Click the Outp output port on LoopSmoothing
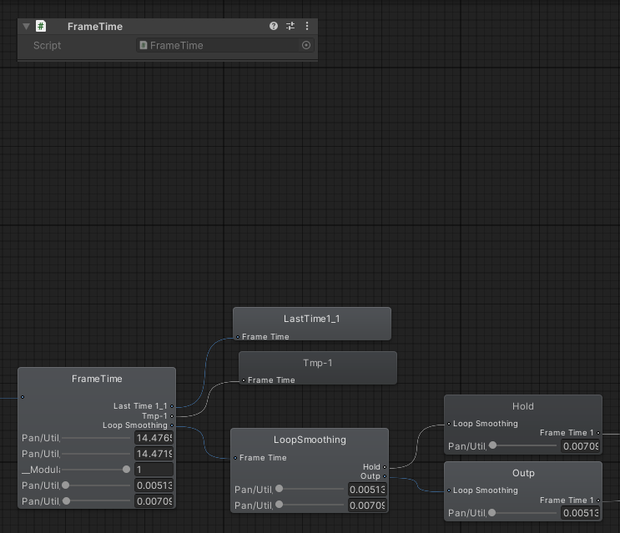Image resolution: width=620 pixels, height=533 pixels. coord(384,476)
